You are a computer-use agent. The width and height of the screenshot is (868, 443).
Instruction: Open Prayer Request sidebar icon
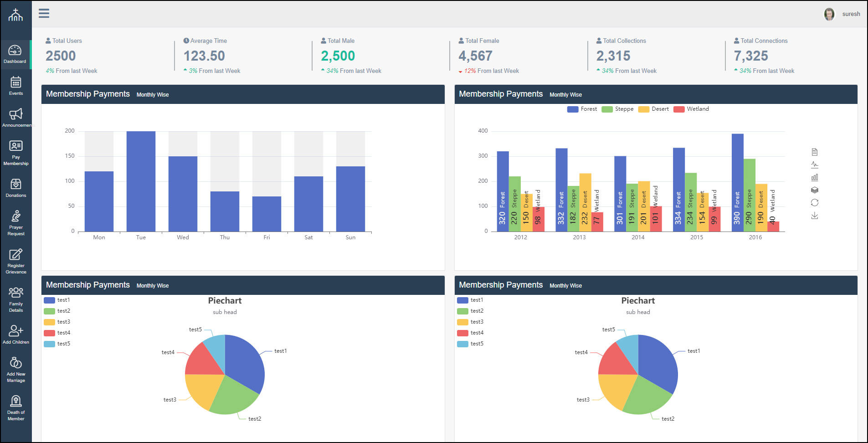(16, 216)
